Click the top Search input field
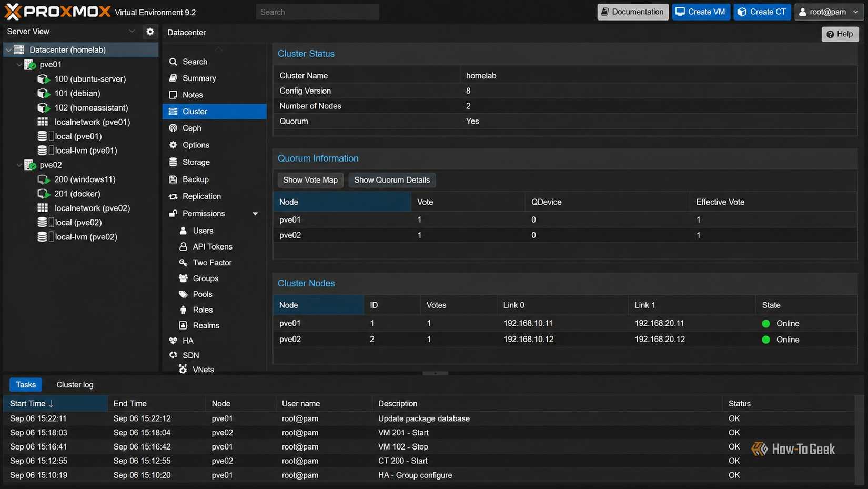Screen dimensions: 868x489 point(317,12)
